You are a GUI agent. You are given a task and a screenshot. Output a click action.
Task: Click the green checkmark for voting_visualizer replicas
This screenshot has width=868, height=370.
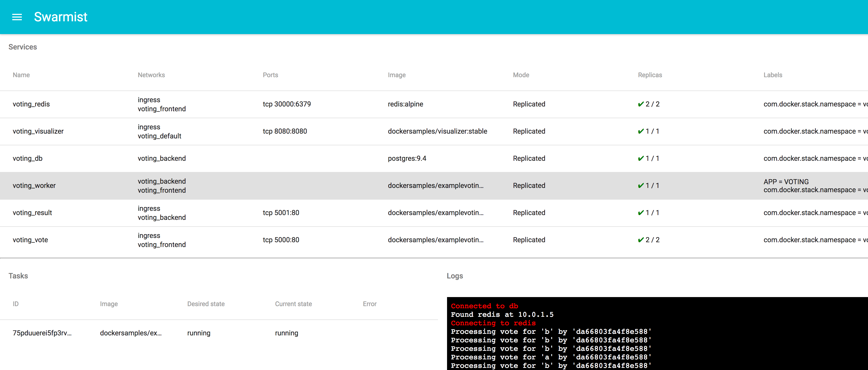coord(640,131)
